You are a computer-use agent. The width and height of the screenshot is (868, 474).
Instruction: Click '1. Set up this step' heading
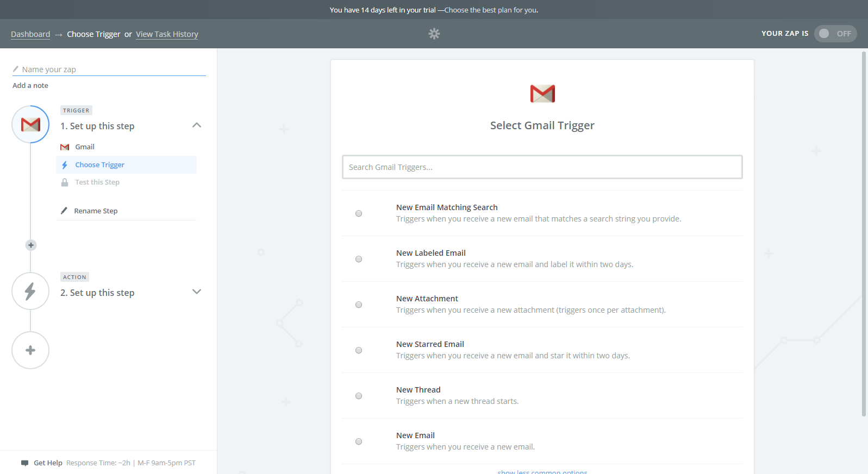(97, 126)
